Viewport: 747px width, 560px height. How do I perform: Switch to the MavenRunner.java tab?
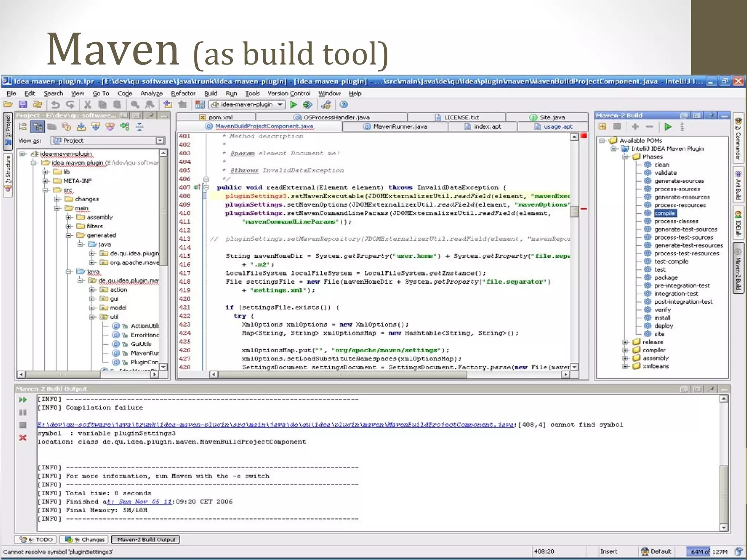point(395,127)
